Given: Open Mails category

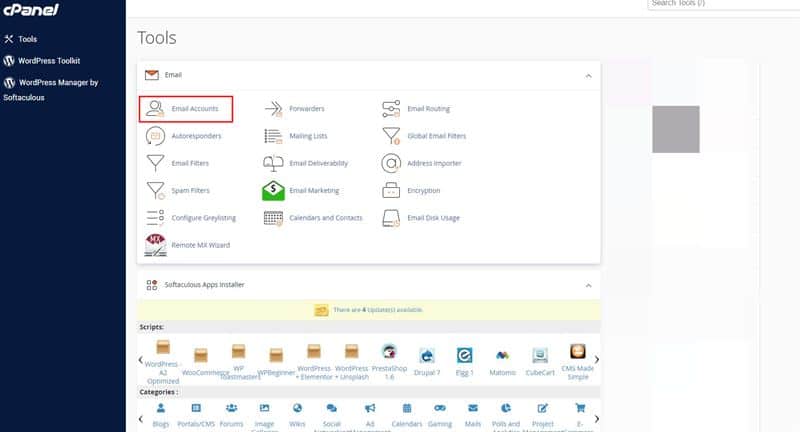Looking at the screenshot, I should coord(473,415).
